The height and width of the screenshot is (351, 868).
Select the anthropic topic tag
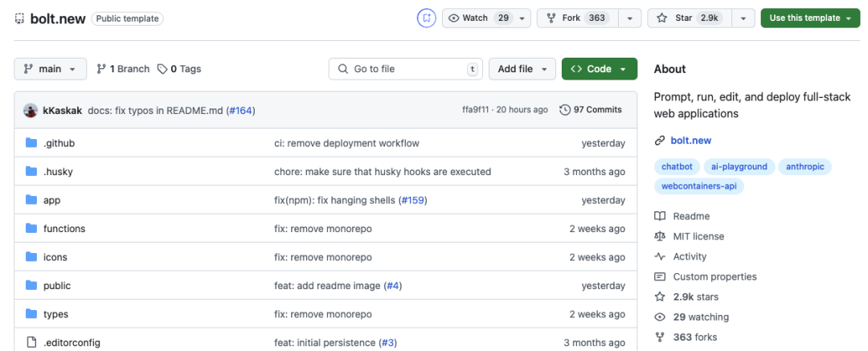tap(805, 166)
